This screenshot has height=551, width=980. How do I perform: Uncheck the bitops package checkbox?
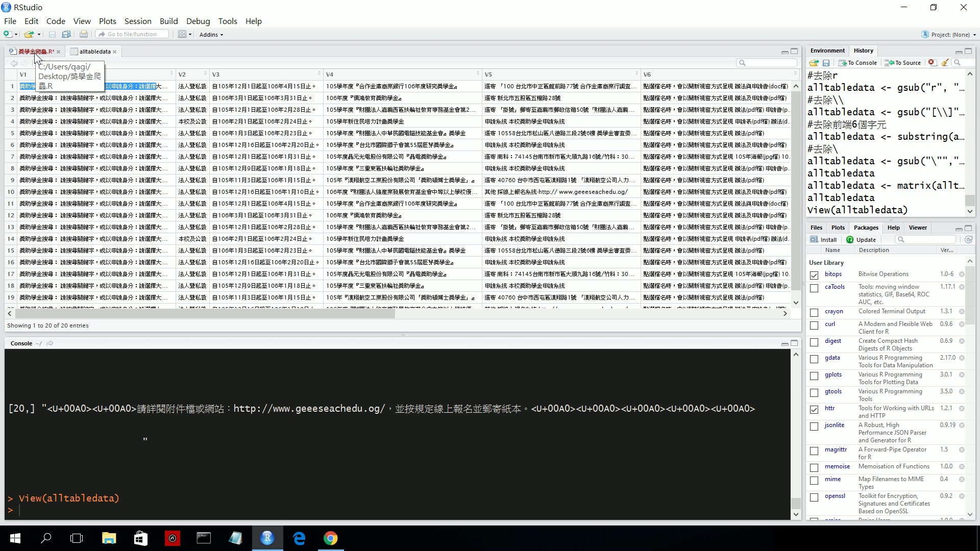pos(814,275)
